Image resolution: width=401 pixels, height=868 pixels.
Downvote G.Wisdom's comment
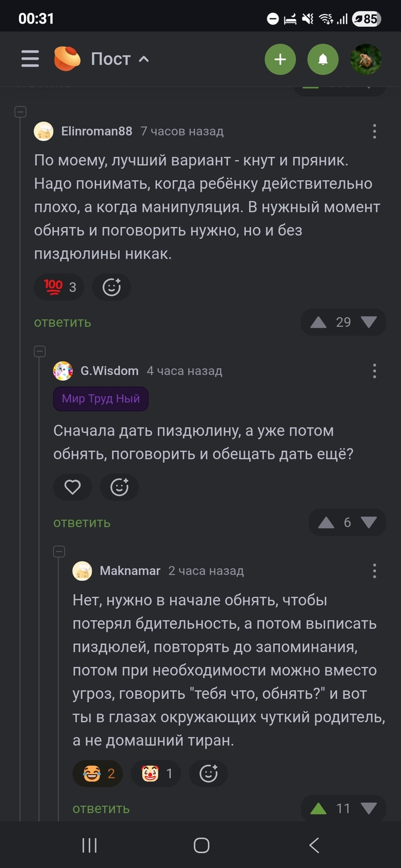pos(369,522)
